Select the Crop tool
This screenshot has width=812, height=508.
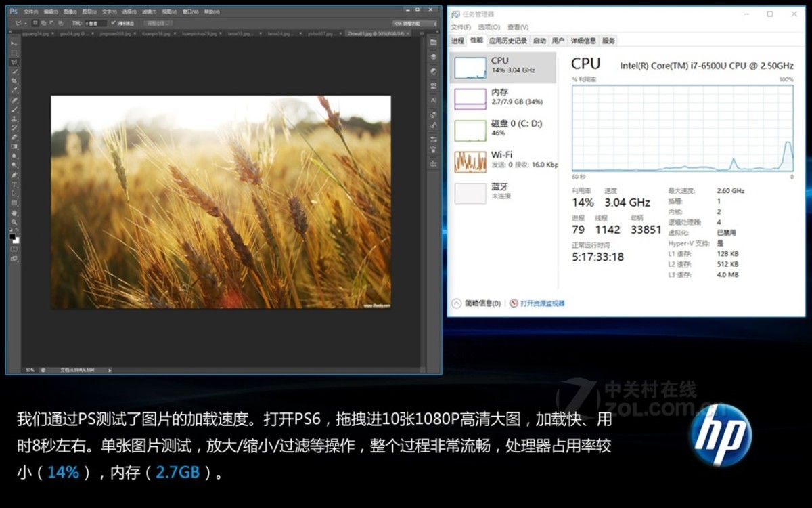pyautogui.click(x=14, y=81)
